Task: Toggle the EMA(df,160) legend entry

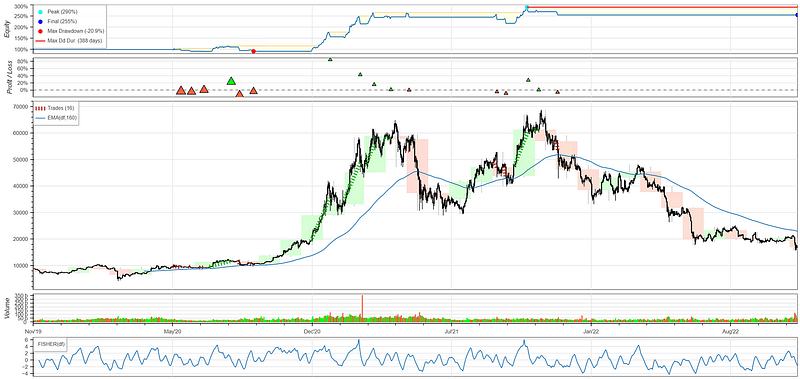Action: click(x=56, y=118)
